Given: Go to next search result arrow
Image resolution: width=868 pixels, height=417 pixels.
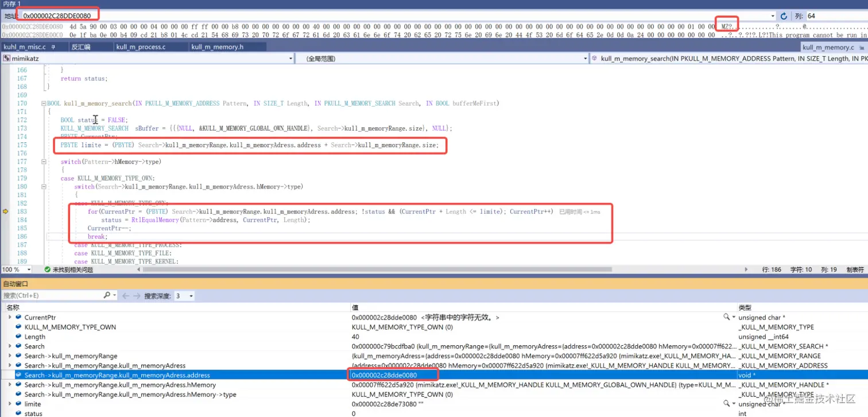Looking at the screenshot, I should [x=137, y=295].
